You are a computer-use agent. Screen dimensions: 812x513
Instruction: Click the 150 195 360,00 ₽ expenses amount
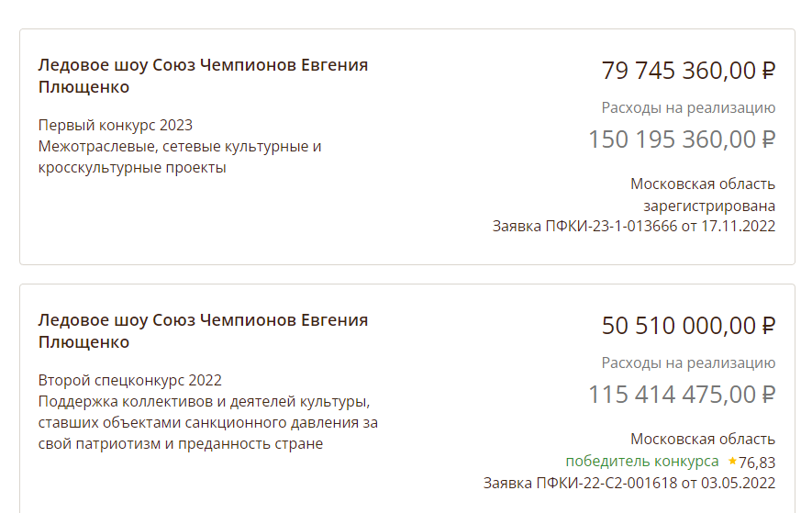coord(682,139)
